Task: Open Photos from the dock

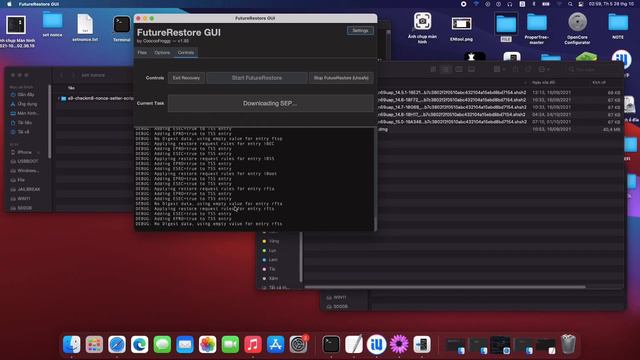Action: (x=207, y=344)
